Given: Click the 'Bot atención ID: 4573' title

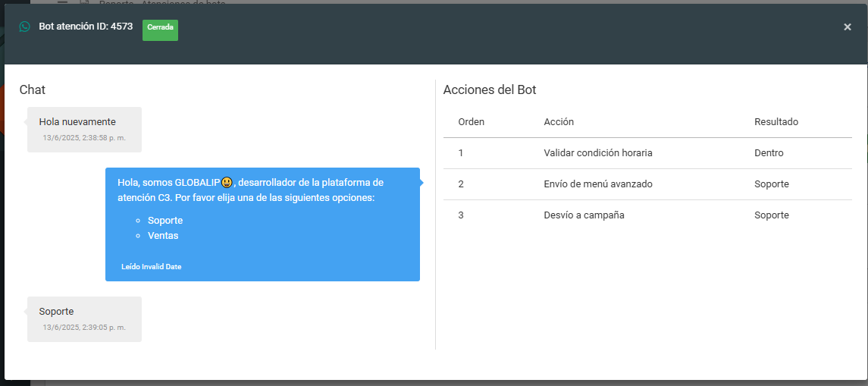Looking at the screenshot, I should (x=86, y=27).
